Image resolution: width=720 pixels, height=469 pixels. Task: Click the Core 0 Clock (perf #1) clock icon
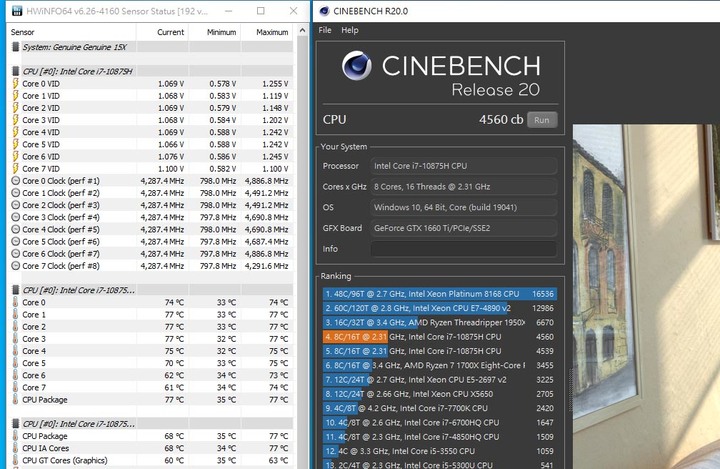click(x=15, y=181)
